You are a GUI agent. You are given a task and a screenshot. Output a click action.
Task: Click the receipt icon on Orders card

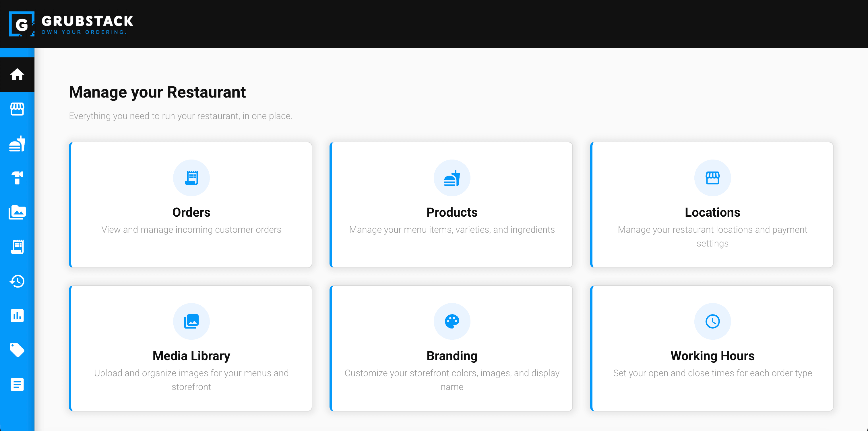(x=191, y=178)
